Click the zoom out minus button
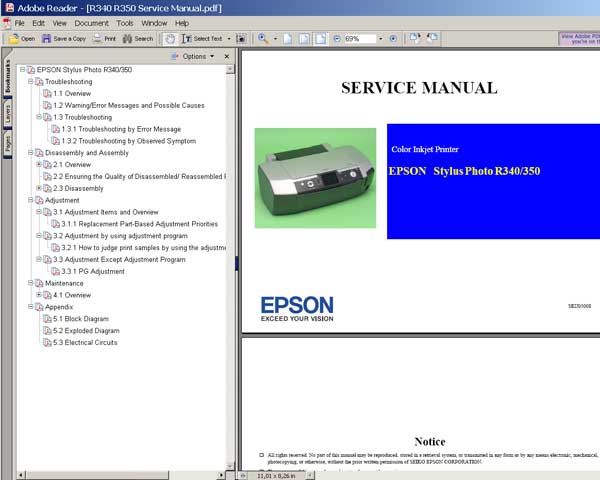 coord(337,39)
